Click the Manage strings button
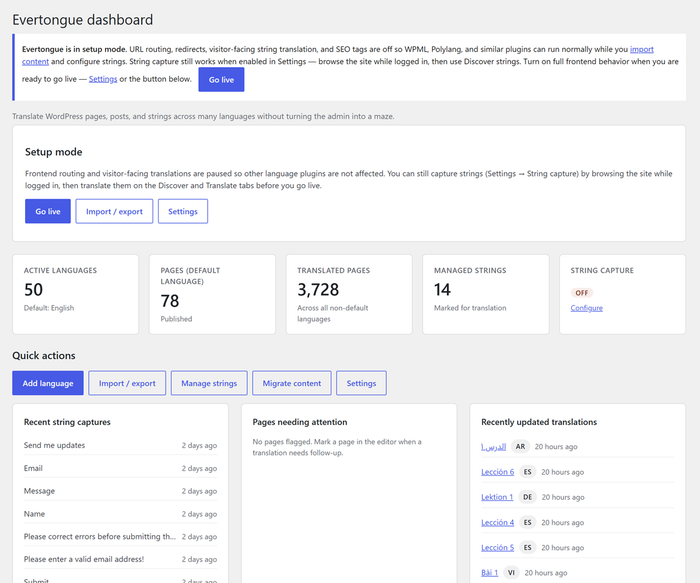Screen dimensions: 700x583 209,383
